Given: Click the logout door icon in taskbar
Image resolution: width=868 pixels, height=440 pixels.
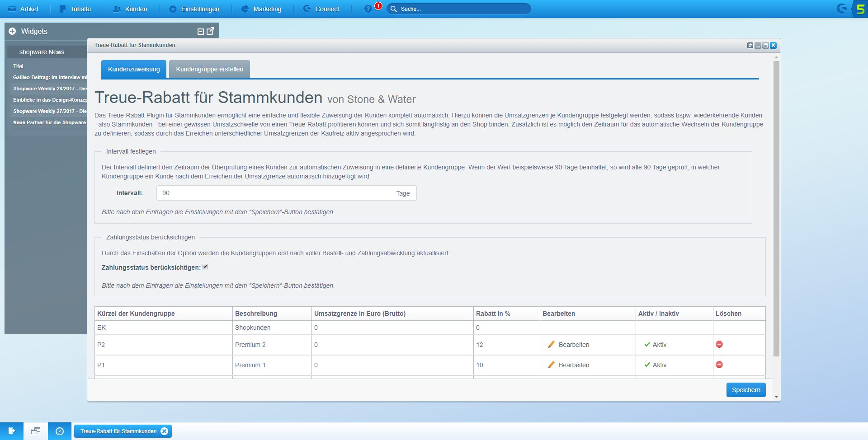Looking at the screenshot, I should click(12, 431).
